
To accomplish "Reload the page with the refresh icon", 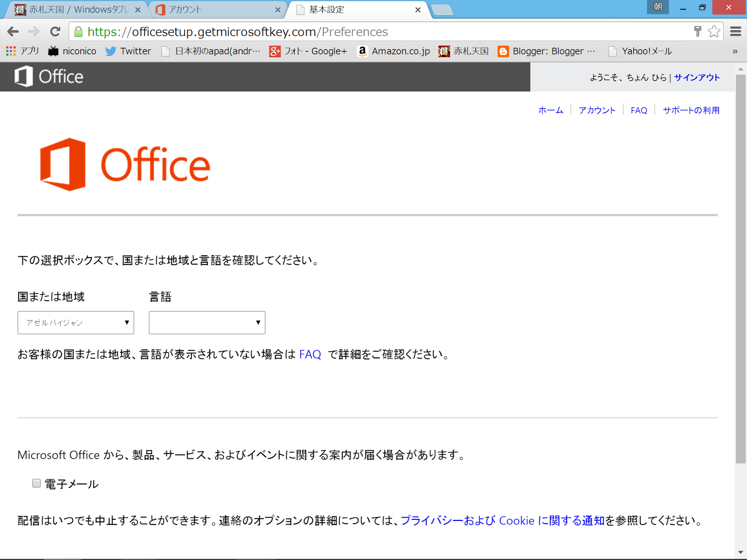I will (55, 32).
